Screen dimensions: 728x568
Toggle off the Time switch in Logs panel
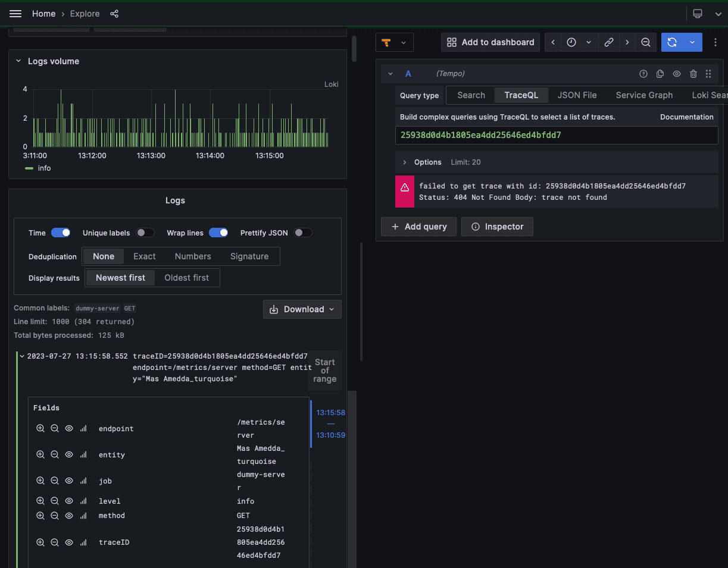[60, 233]
